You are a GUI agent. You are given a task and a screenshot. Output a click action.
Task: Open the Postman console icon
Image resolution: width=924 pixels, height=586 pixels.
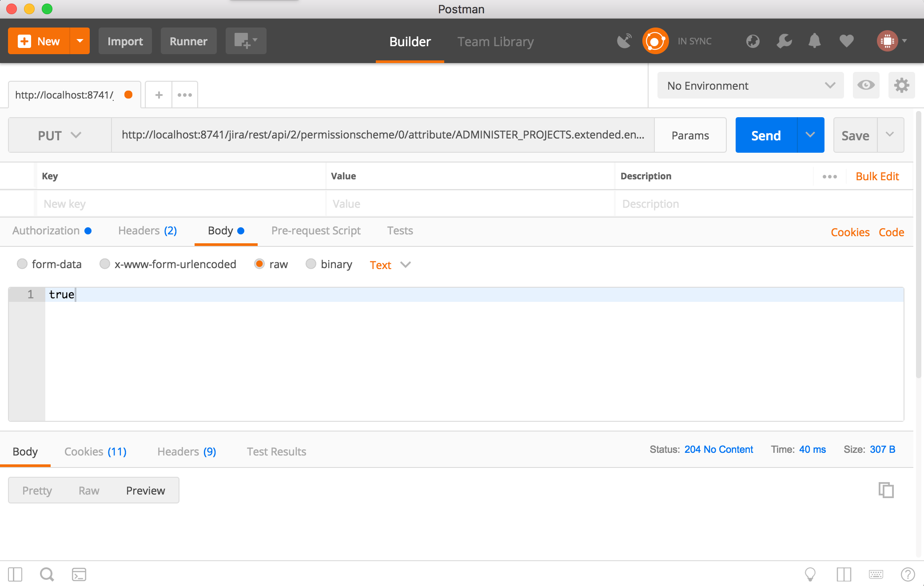(79, 574)
